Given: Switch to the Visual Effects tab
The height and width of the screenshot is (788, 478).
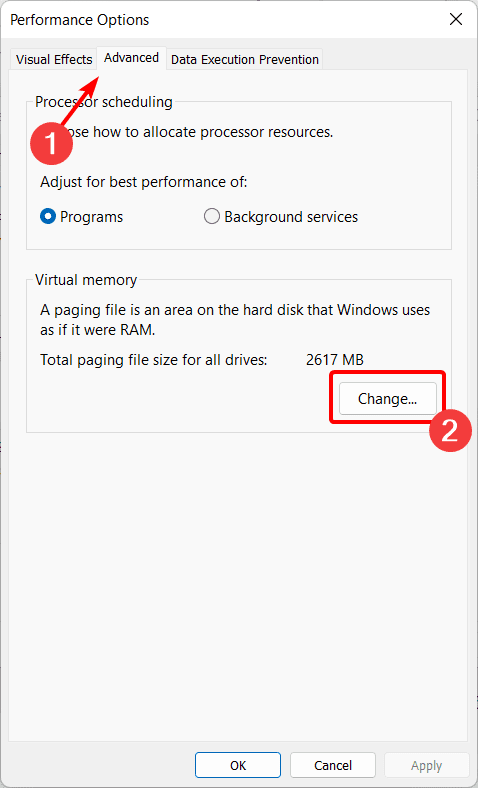Looking at the screenshot, I should (x=54, y=59).
